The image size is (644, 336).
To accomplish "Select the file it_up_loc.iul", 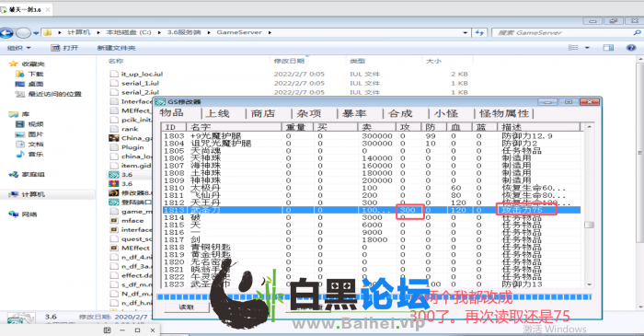I will pos(142,74).
